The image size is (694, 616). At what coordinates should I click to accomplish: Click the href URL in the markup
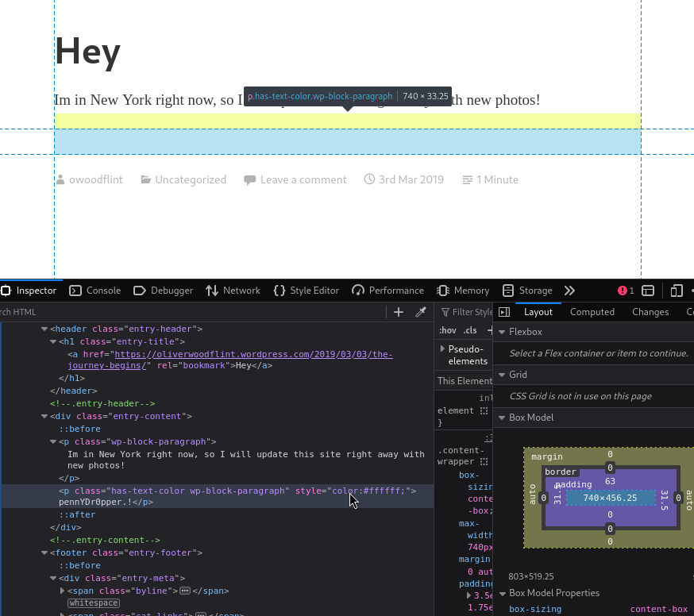pyautogui.click(x=230, y=360)
